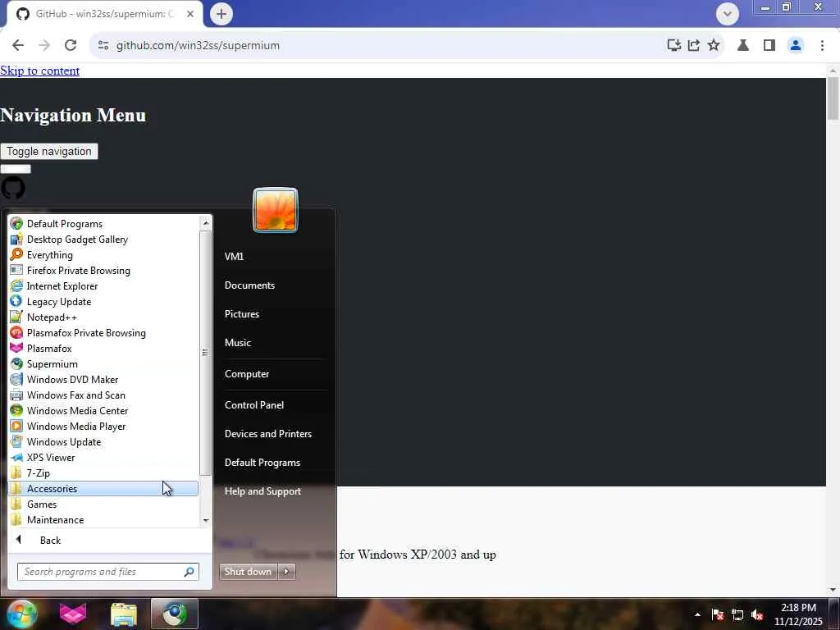This screenshot has height=630, width=840.
Task: Open Windows Update
Action: click(x=103, y=441)
